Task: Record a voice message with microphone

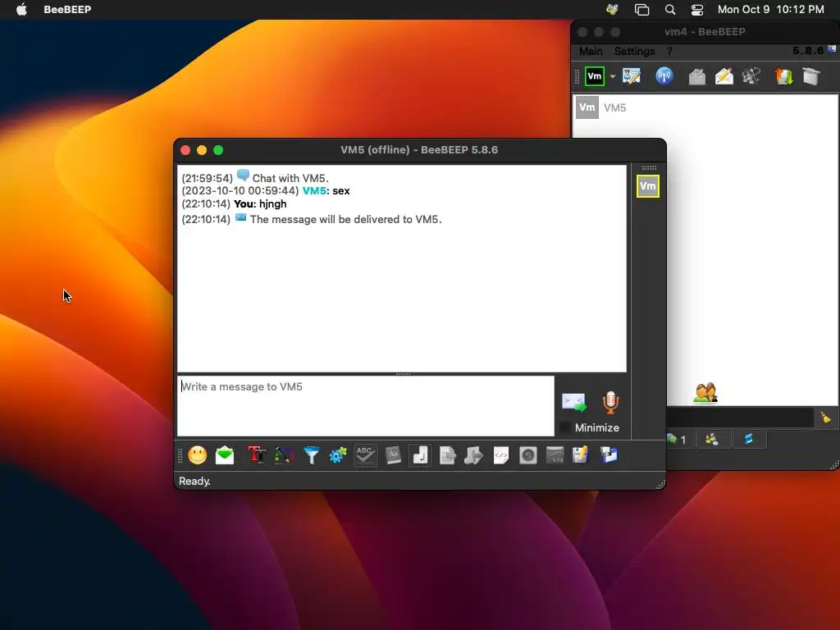Action: coord(610,402)
